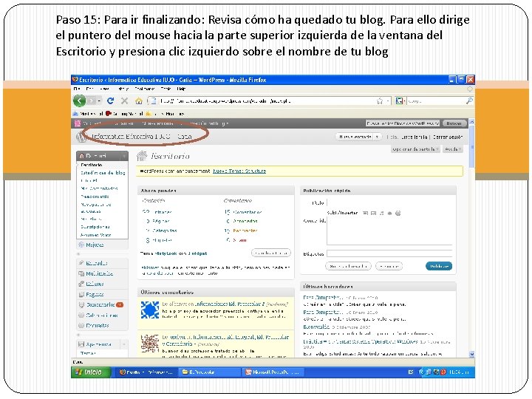
Task: Click the Reiniciar button in Publicación rápida
Action: [389, 266]
